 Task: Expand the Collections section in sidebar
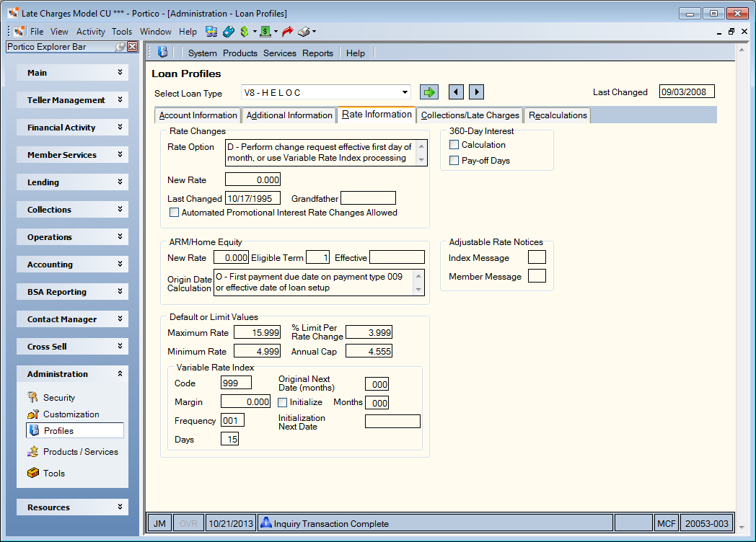pyautogui.click(x=72, y=210)
